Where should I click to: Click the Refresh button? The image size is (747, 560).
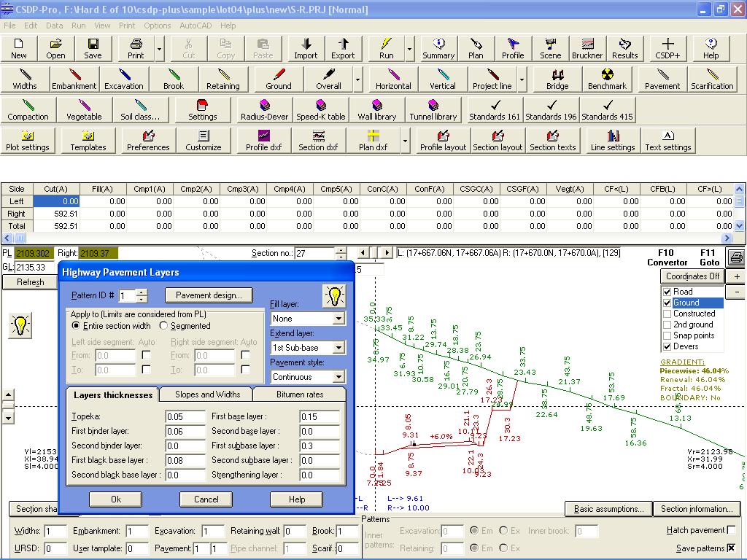point(30,282)
